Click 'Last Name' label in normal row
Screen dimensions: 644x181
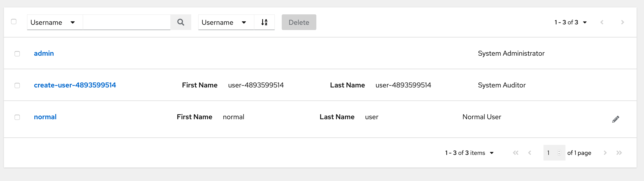[337, 117]
